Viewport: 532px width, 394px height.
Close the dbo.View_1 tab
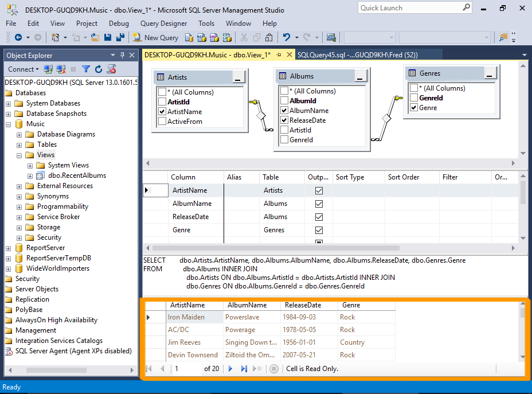click(289, 55)
